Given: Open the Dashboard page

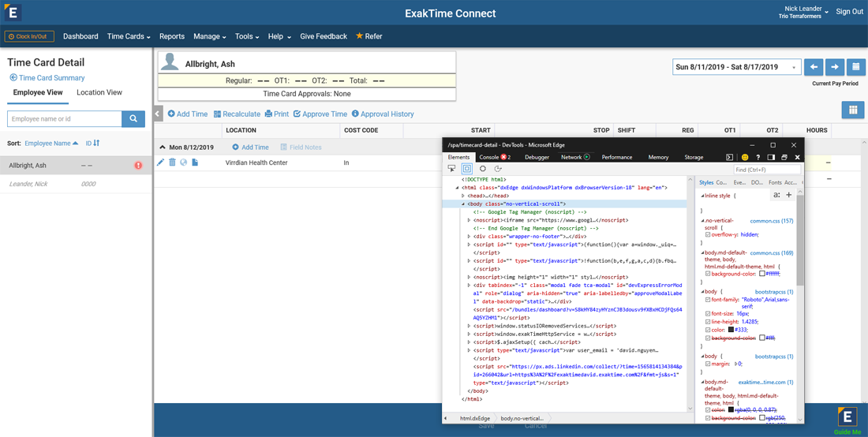Looking at the screenshot, I should (80, 36).
